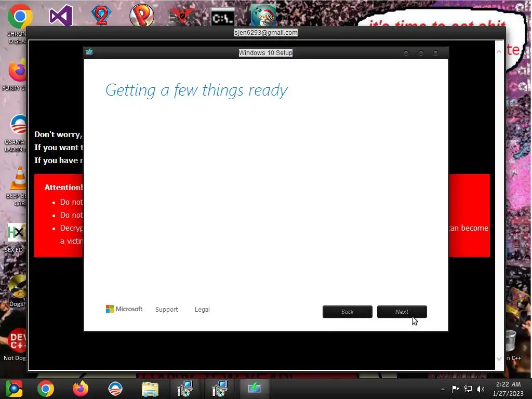Image resolution: width=532 pixels, height=399 pixels.
Task: Show hidden system tray icons
Action: 443,389
